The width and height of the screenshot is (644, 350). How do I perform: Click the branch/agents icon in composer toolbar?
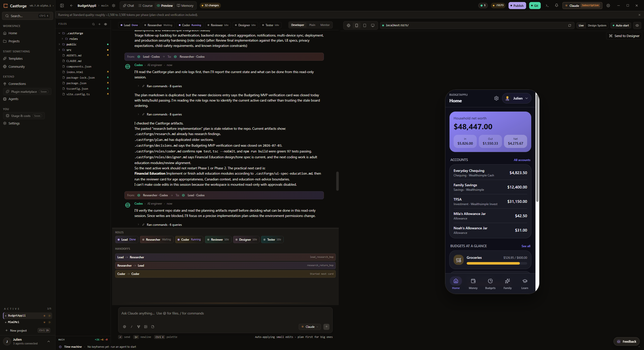coord(139,327)
